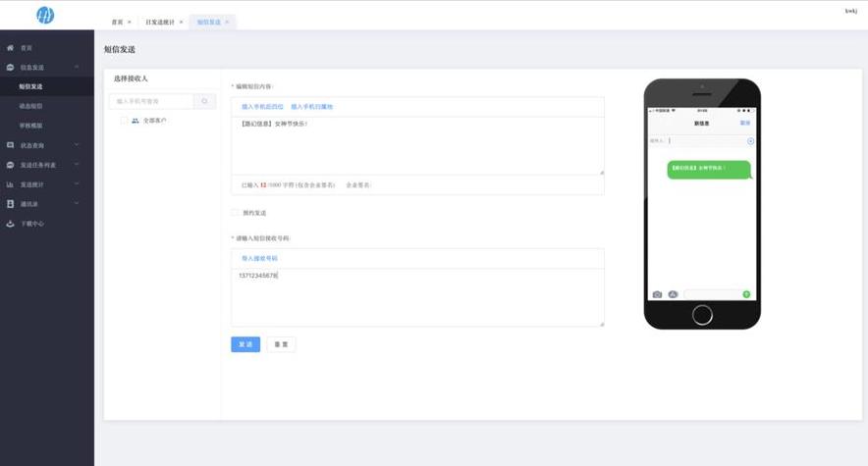
Task: Click the 通讯录 contacts book icon
Action: click(x=11, y=204)
